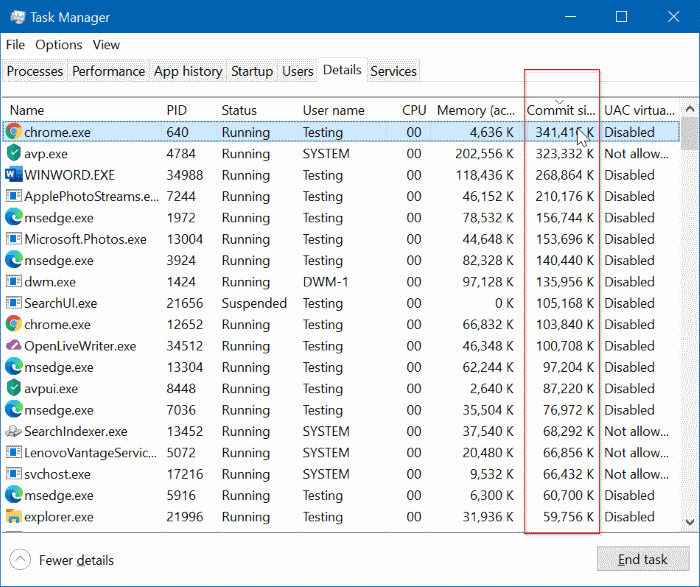Screen dimensions: 700x587
Task: Click the Edge icon for PID 7036
Action: [x=14, y=409]
